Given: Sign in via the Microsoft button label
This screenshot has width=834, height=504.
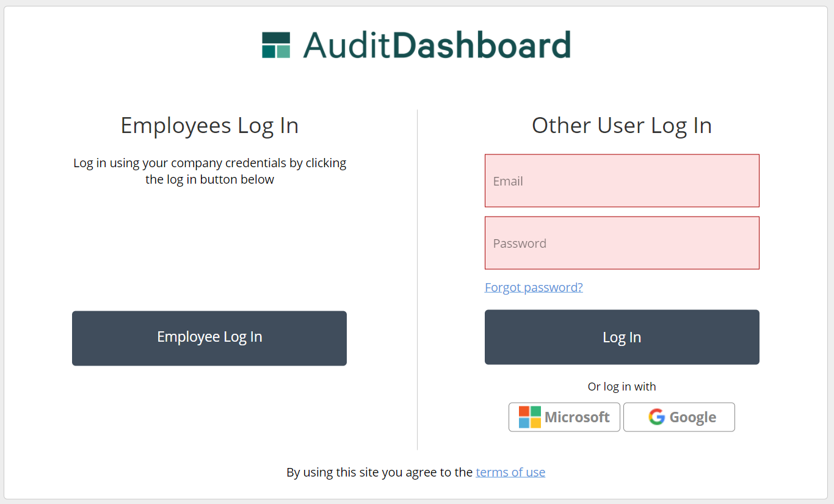Looking at the screenshot, I should pyautogui.click(x=577, y=417).
